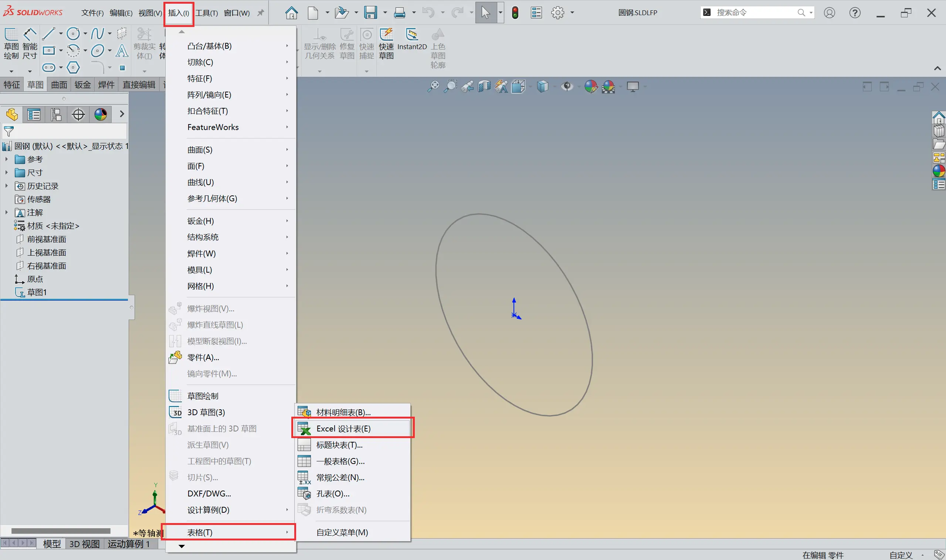
Task: Click the 运动算例 1 bottom tab
Action: tap(129, 544)
